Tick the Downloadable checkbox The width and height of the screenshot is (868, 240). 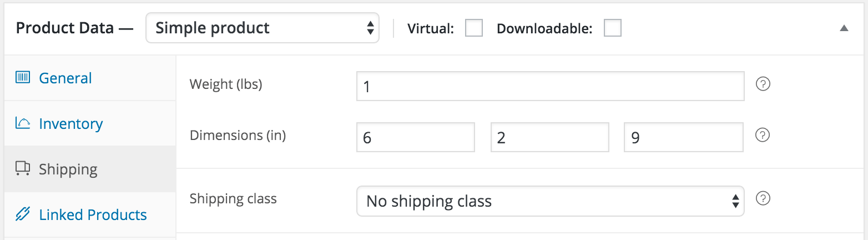pyautogui.click(x=612, y=28)
